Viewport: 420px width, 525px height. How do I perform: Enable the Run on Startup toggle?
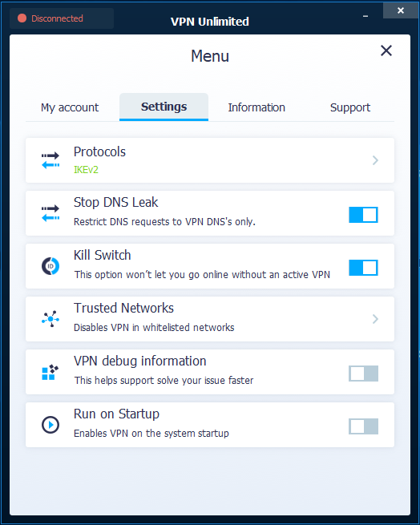(x=363, y=426)
